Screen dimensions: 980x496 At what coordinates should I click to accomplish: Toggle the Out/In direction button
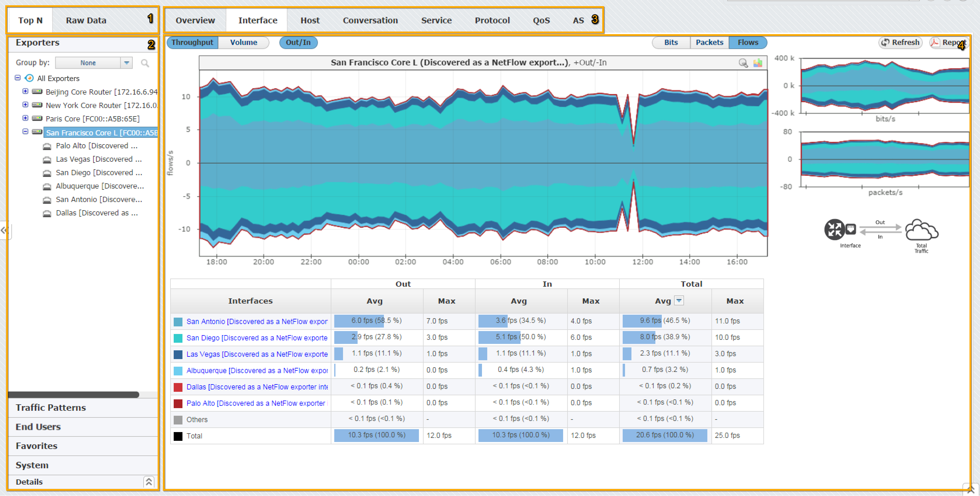[298, 42]
